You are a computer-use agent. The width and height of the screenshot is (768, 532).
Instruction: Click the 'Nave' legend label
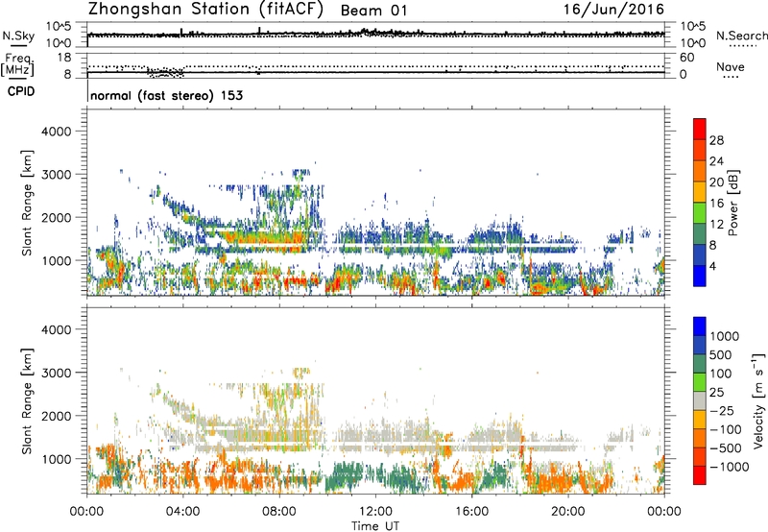coord(730,66)
